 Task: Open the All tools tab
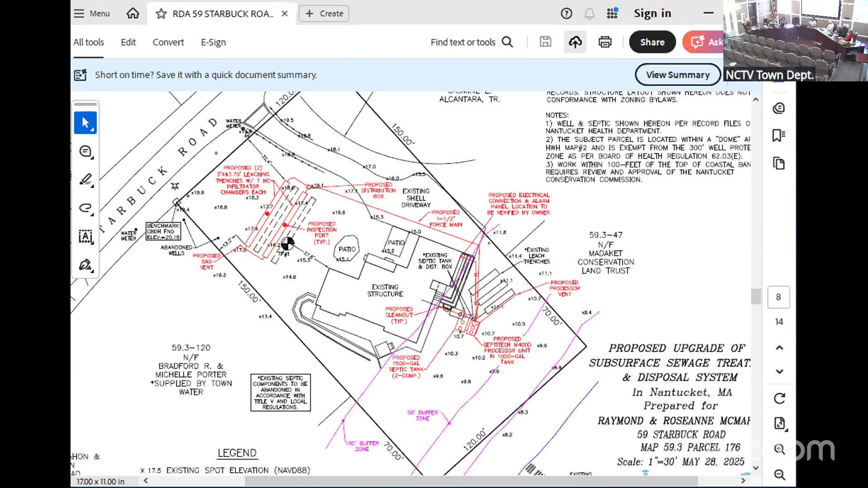point(89,42)
